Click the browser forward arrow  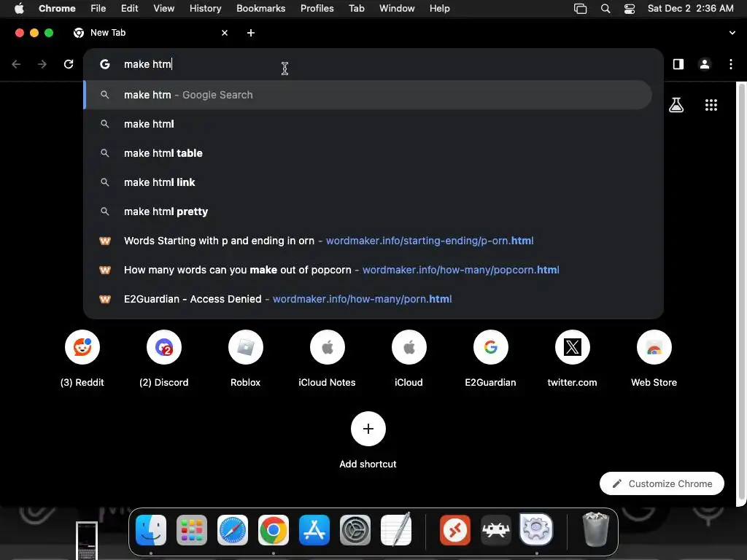click(x=42, y=64)
